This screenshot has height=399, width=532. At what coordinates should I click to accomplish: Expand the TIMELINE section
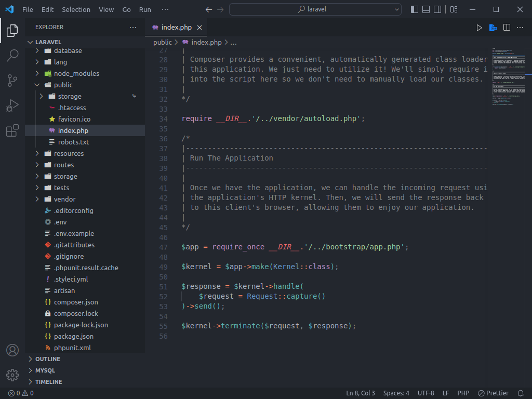click(30, 382)
